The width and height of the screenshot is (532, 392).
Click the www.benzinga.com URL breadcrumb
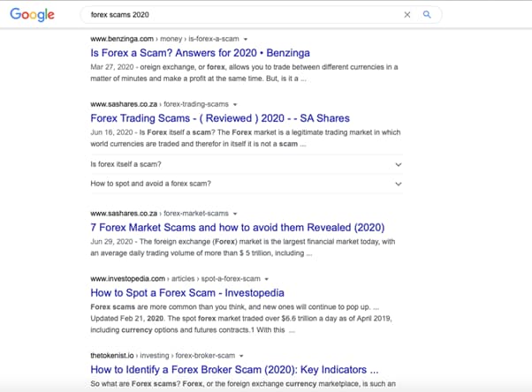pyautogui.click(x=122, y=40)
